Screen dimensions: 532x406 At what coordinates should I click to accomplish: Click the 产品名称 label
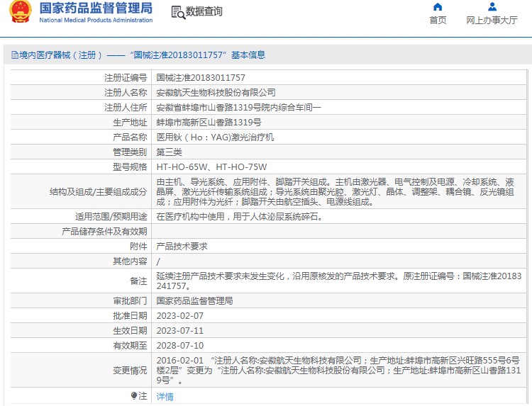(130, 137)
